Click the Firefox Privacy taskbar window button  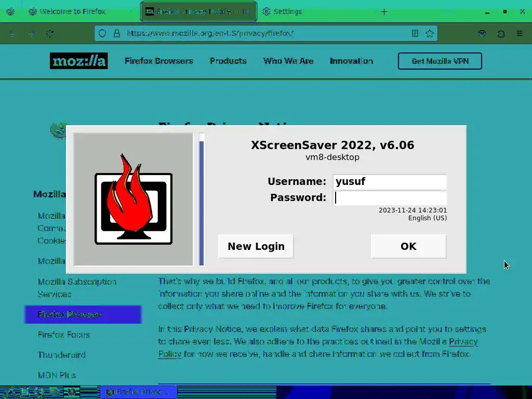[138, 392]
